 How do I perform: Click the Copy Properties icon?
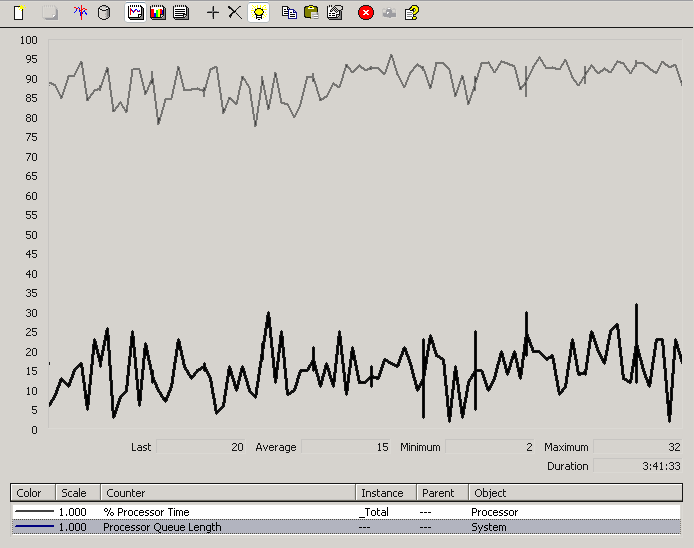[x=289, y=12]
